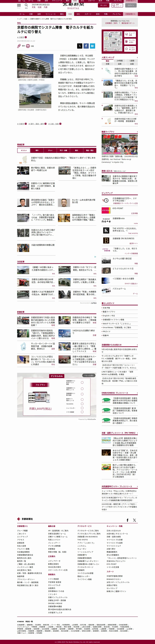This screenshot has width=155, height=644.
Task: Select radio for 経済サイト有料ニュース option
Action: point(82,400)
